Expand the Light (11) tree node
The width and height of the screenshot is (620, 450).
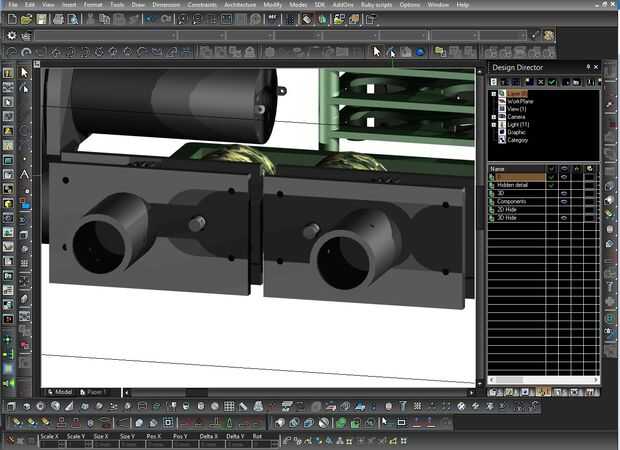(x=494, y=124)
